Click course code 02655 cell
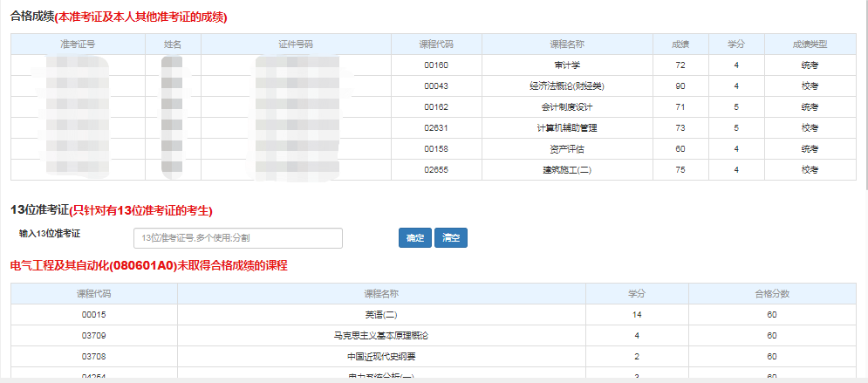 pos(435,170)
